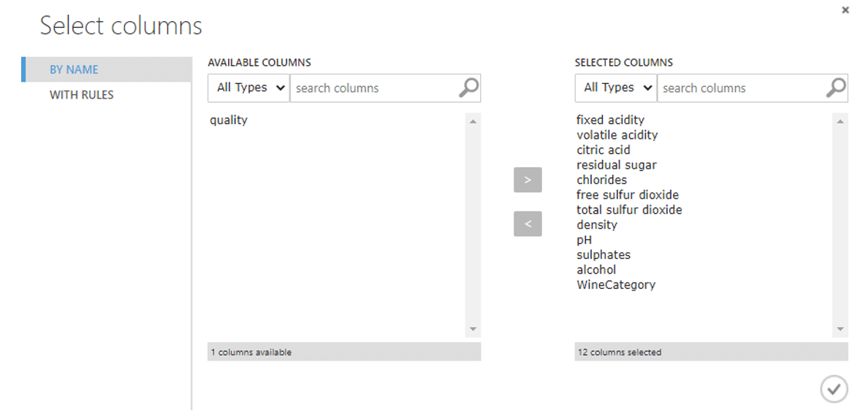
Task: Choose residual sugar in selected columns
Action: click(x=616, y=165)
